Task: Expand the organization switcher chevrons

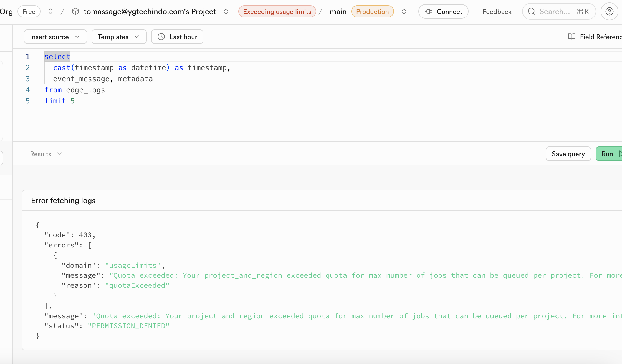Action: [50, 12]
